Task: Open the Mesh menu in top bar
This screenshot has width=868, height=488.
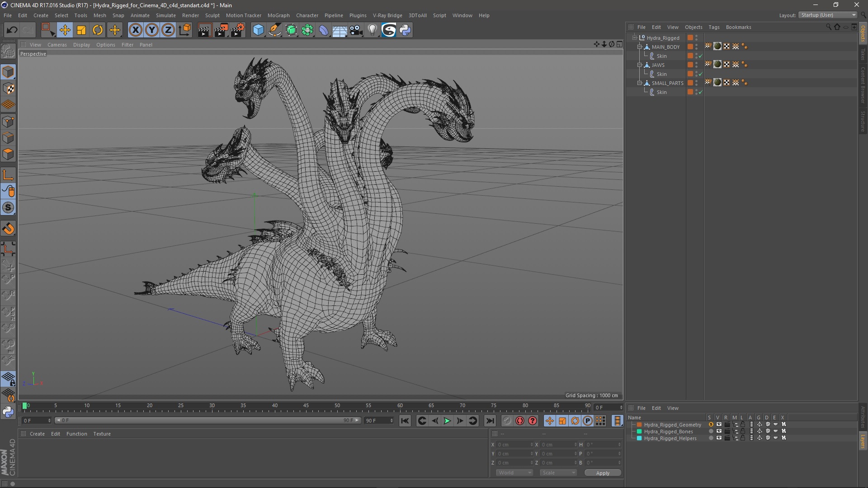Action: click(x=99, y=15)
